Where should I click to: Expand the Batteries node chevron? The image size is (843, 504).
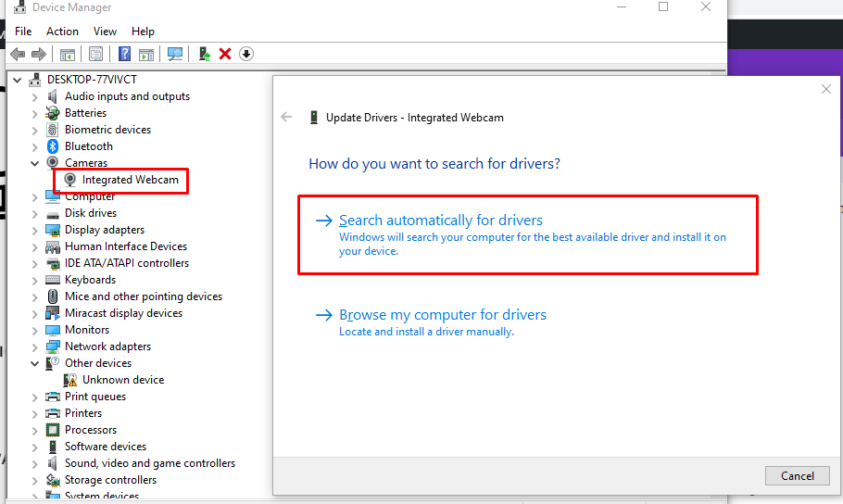[34, 114]
